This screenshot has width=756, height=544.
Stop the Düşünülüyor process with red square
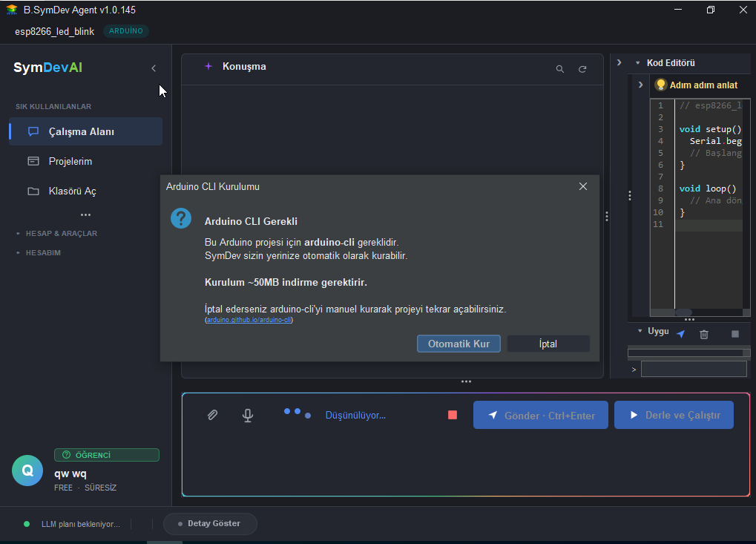click(453, 415)
